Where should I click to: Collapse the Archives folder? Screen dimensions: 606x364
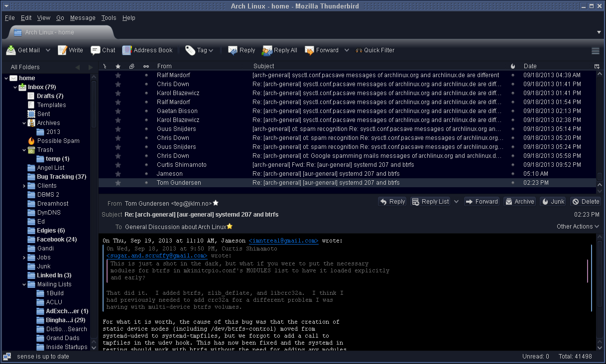(x=24, y=123)
